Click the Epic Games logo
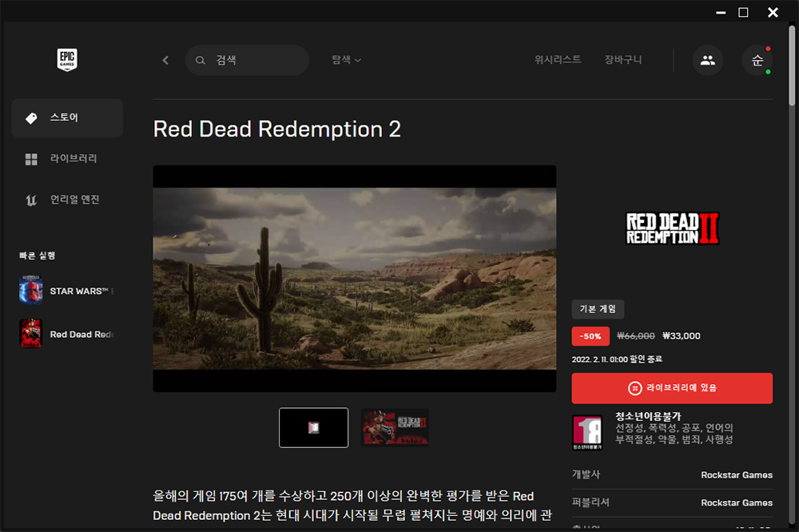 coord(67,60)
